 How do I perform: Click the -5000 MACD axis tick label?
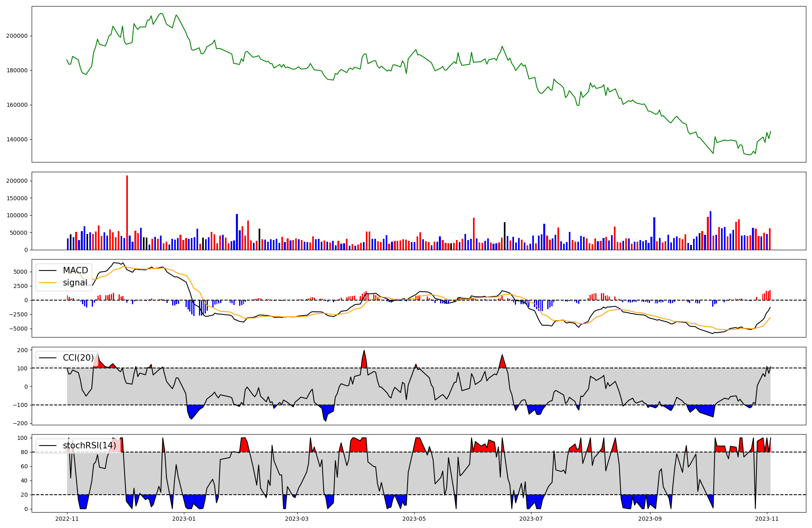19,329
